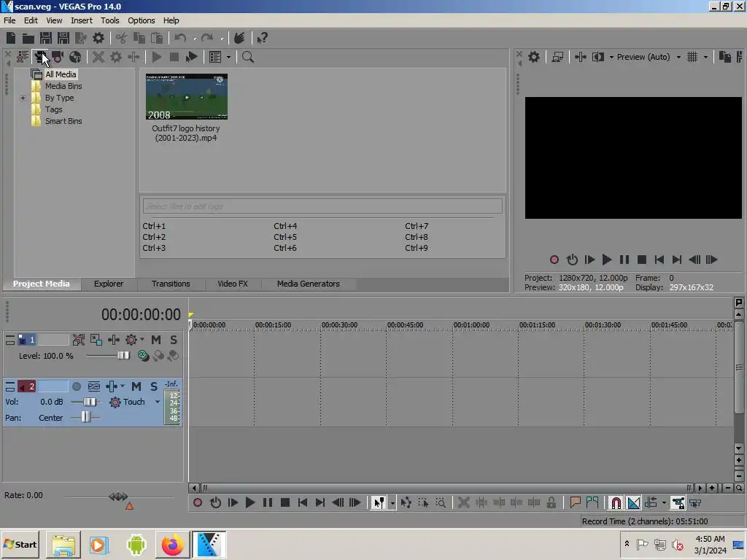Screen dimensions: 747x560
Task: Switch to the Transitions tab
Action: pyautogui.click(x=171, y=284)
